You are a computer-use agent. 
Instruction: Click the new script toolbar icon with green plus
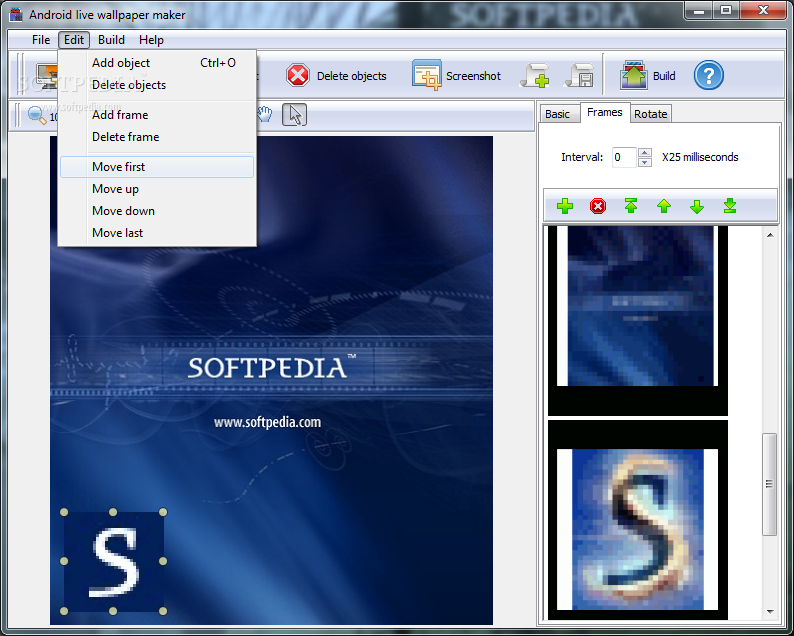click(535, 76)
